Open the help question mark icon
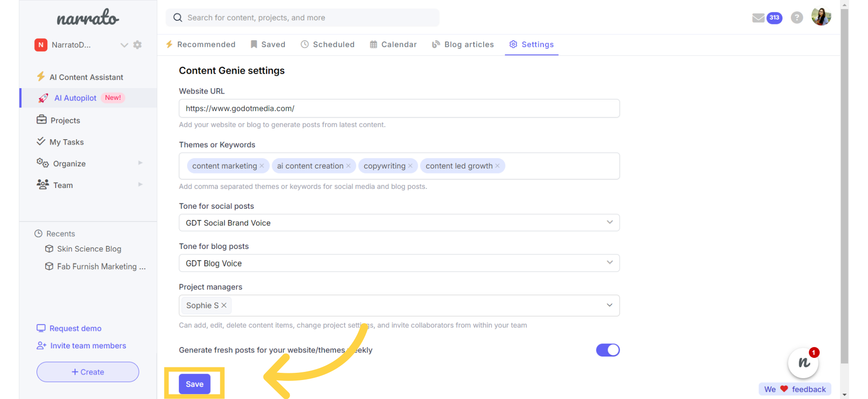Image resolution: width=868 pixels, height=399 pixels. pyautogui.click(x=797, y=18)
